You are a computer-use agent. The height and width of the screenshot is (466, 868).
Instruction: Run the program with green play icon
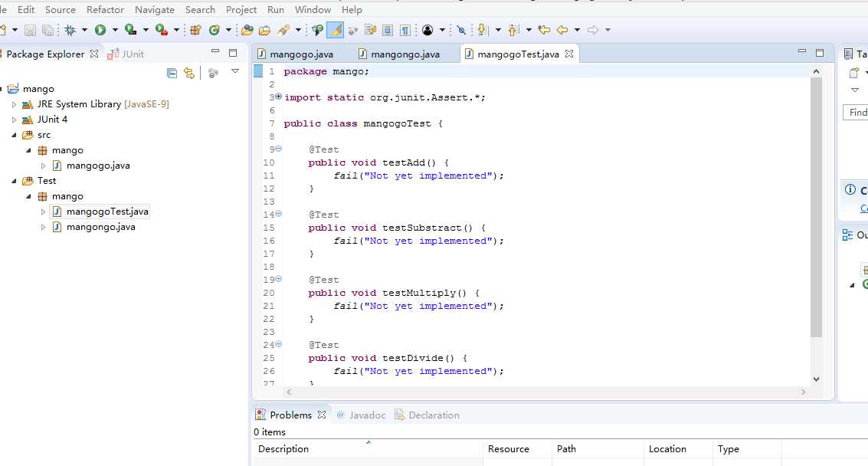[100, 30]
